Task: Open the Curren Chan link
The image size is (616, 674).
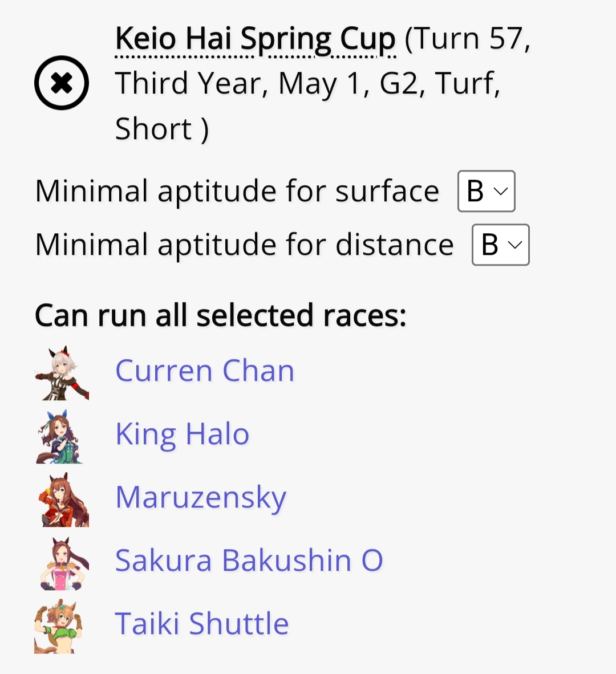Action: [x=205, y=371]
